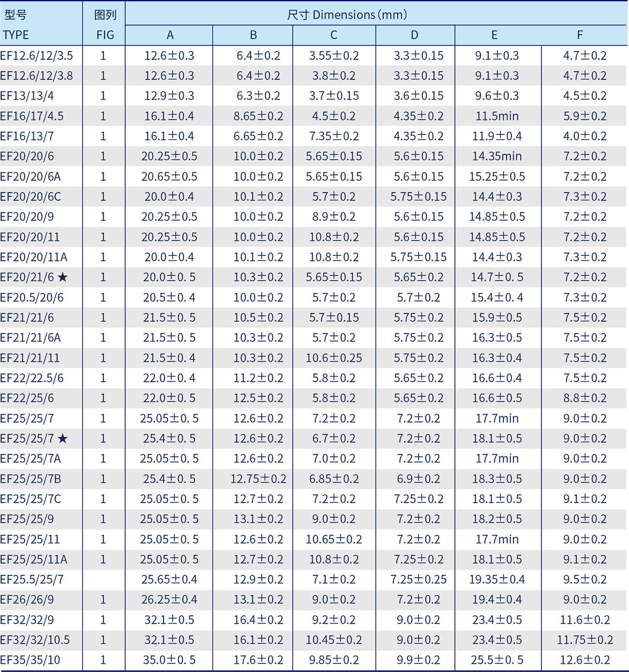Select the 3.55±0.2 cell in column C
The height and width of the screenshot is (672, 629).
point(334,56)
